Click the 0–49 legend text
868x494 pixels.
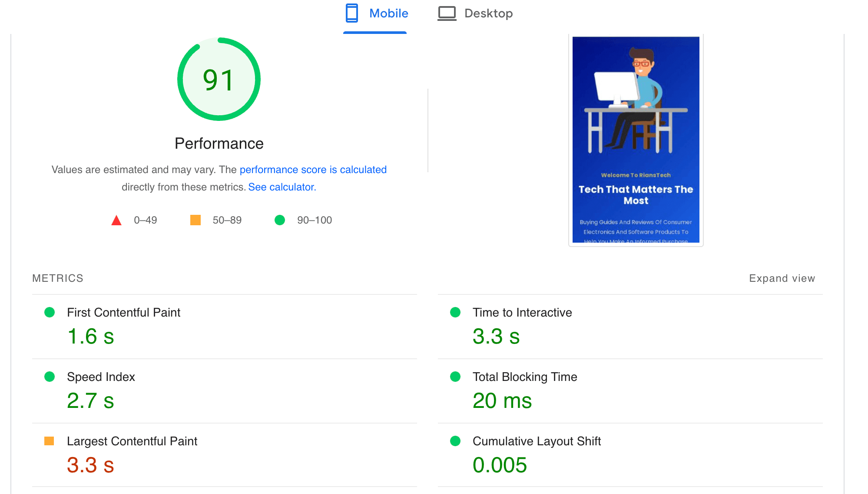tap(146, 220)
